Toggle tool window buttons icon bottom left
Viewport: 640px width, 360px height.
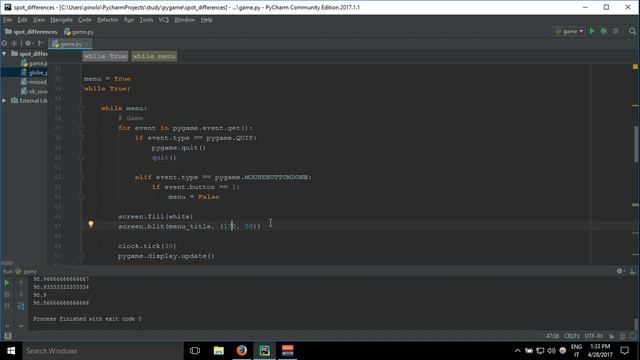pyautogui.click(x=7, y=336)
